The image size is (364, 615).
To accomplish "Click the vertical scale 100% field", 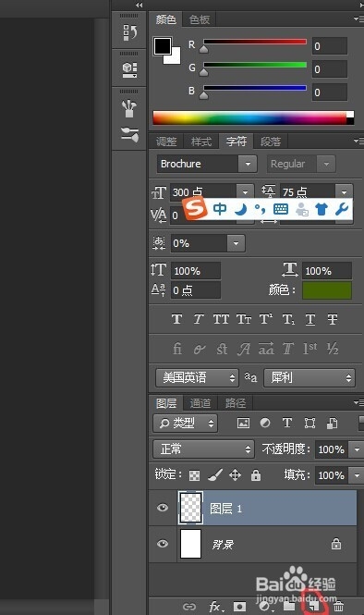I will 196,271.
